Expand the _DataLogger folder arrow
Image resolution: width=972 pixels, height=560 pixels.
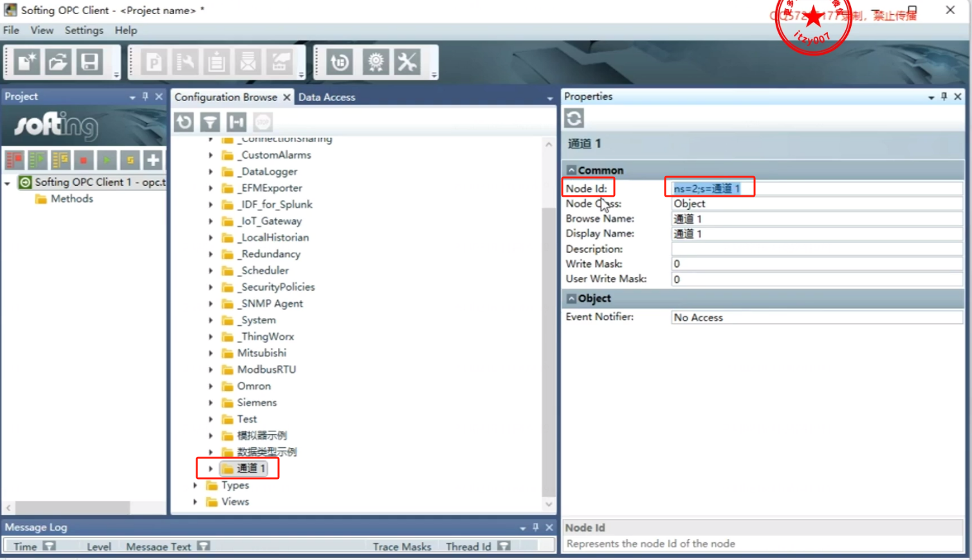point(210,172)
